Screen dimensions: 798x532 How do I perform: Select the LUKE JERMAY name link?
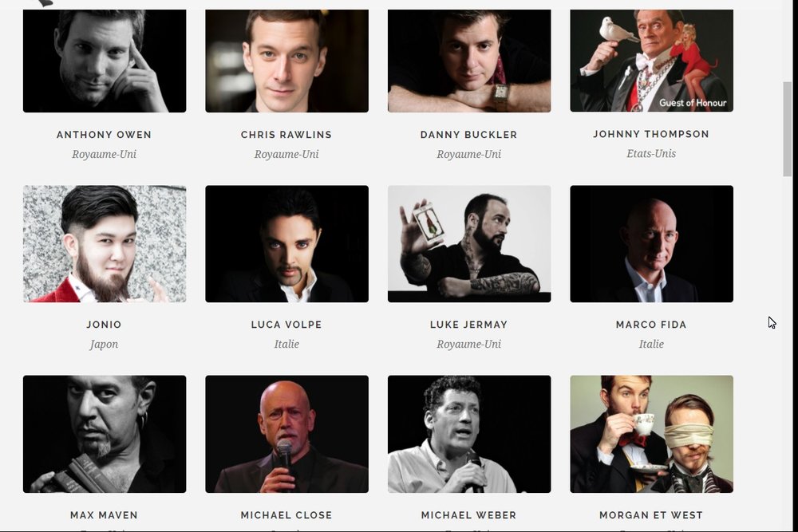468,325
